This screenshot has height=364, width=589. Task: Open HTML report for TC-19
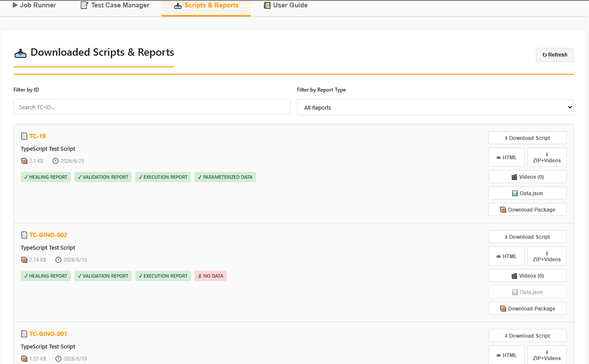(507, 158)
